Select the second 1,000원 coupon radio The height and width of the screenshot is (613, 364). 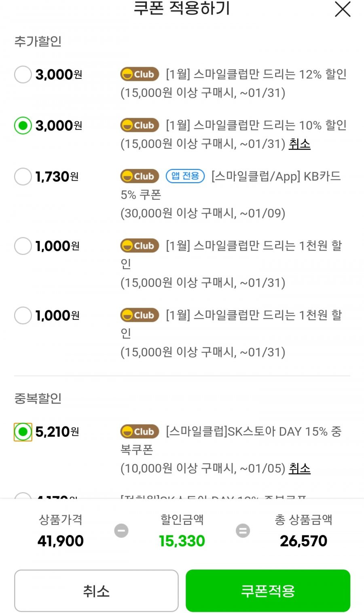point(23,315)
